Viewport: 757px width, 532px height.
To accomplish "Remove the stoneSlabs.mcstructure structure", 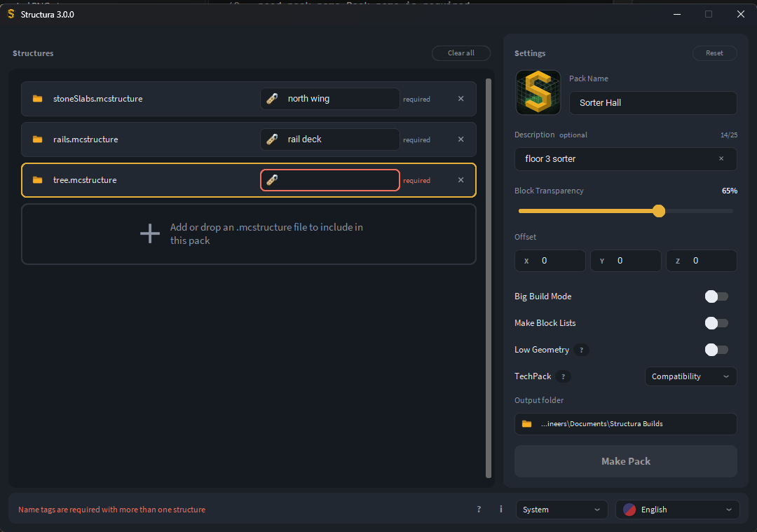I will coord(461,99).
